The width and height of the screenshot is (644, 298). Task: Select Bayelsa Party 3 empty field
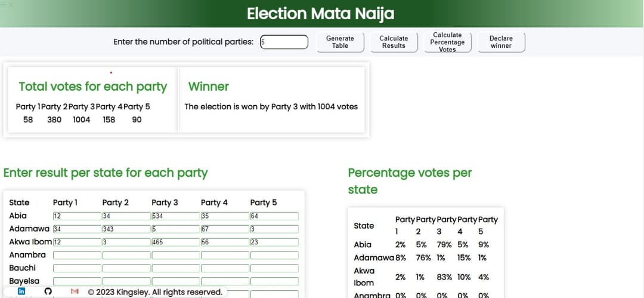coord(176,281)
